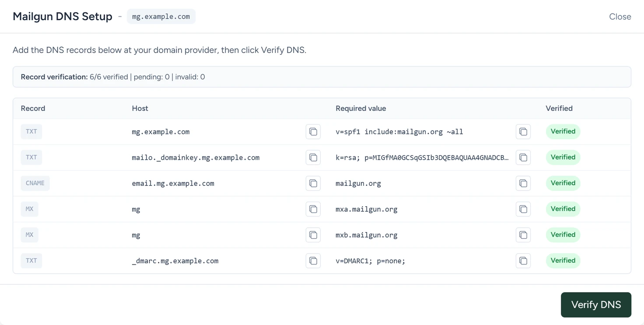Click the MX tag in the mxb.mailgun.org row
This screenshot has height=325, width=644.
[29, 235]
